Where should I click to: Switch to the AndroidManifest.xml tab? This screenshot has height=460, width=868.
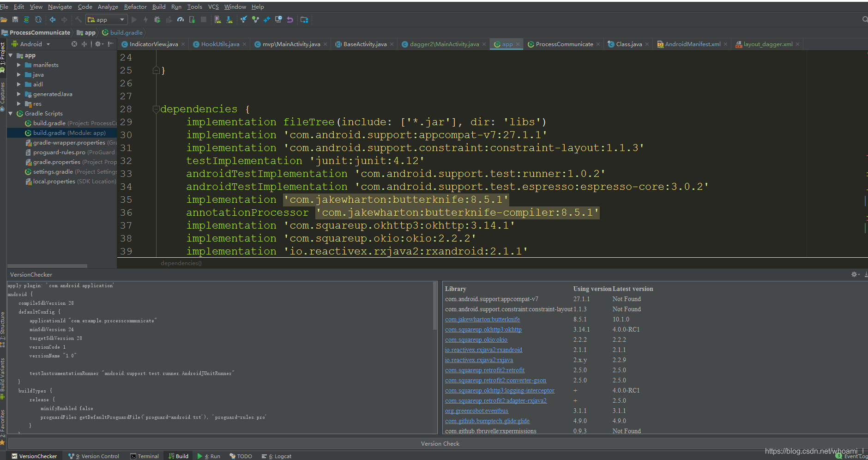click(693, 44)
